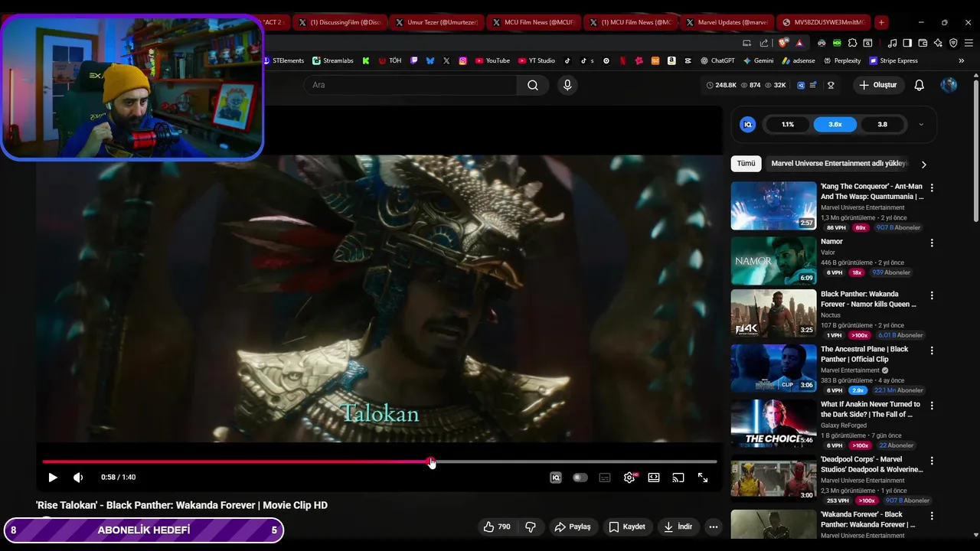The image size is (980, 551).
Task: Switch to theater mode view
Action: 654,478
